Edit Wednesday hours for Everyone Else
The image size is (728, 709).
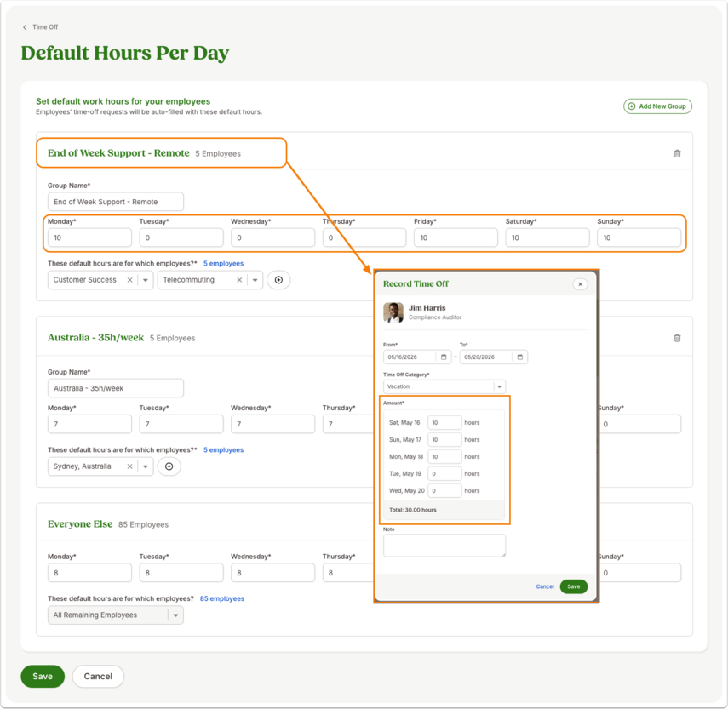point(273,573)
